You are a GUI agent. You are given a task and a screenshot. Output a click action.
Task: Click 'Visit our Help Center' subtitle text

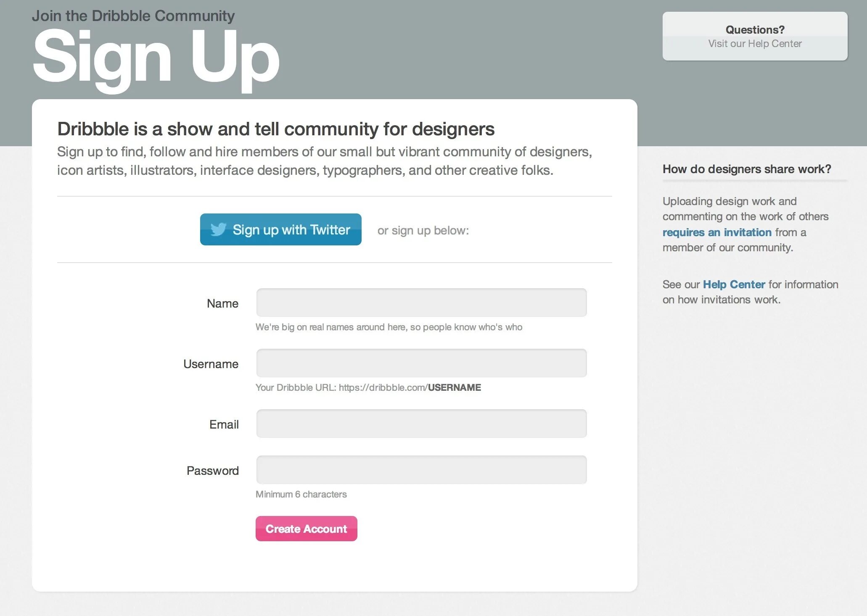click(755, 44)
